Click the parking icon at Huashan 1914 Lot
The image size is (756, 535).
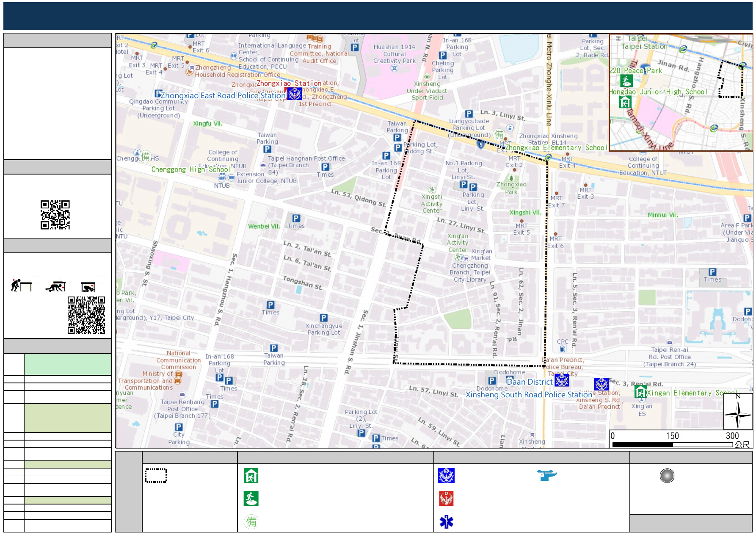355,47
